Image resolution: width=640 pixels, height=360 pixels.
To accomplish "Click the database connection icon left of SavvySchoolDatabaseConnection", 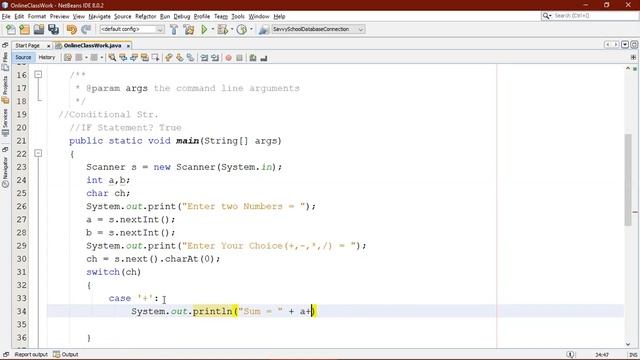I will click(264, 29).
